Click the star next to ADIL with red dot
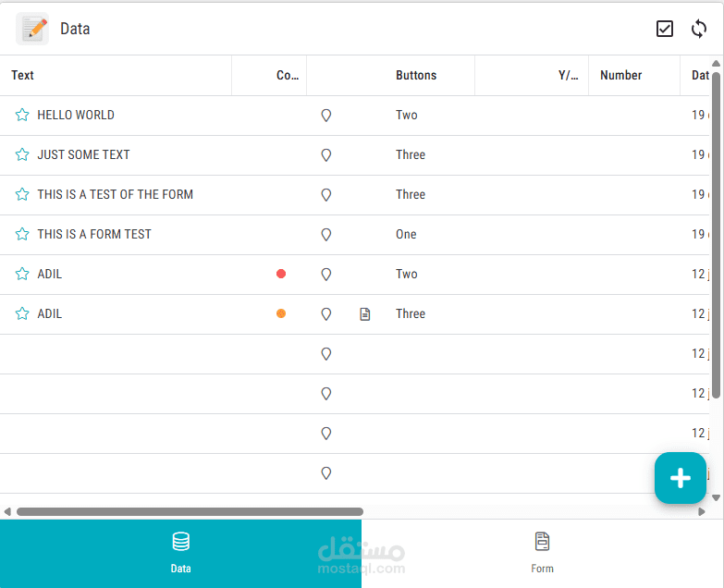The image size is (724, 588). click(22, 274)
